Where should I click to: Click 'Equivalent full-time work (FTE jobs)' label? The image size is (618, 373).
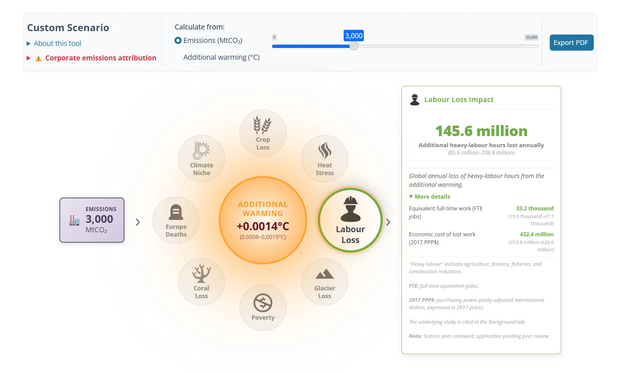446,213
